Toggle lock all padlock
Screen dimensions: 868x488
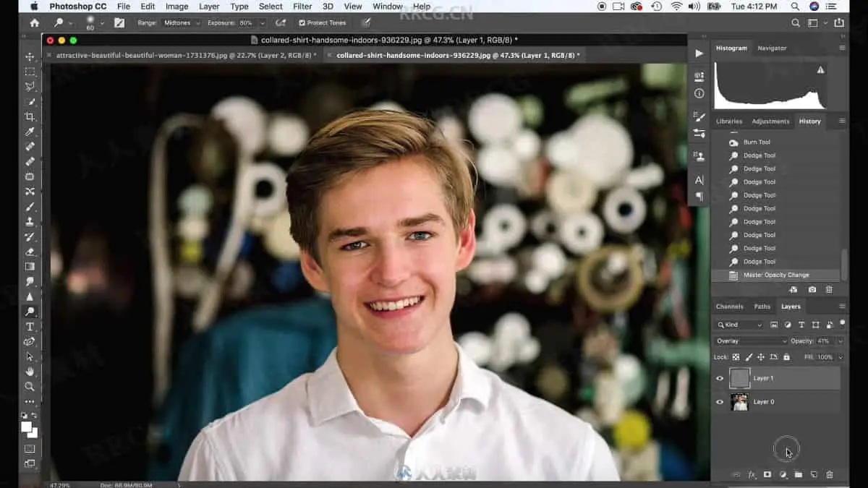[x=786, y=357]
